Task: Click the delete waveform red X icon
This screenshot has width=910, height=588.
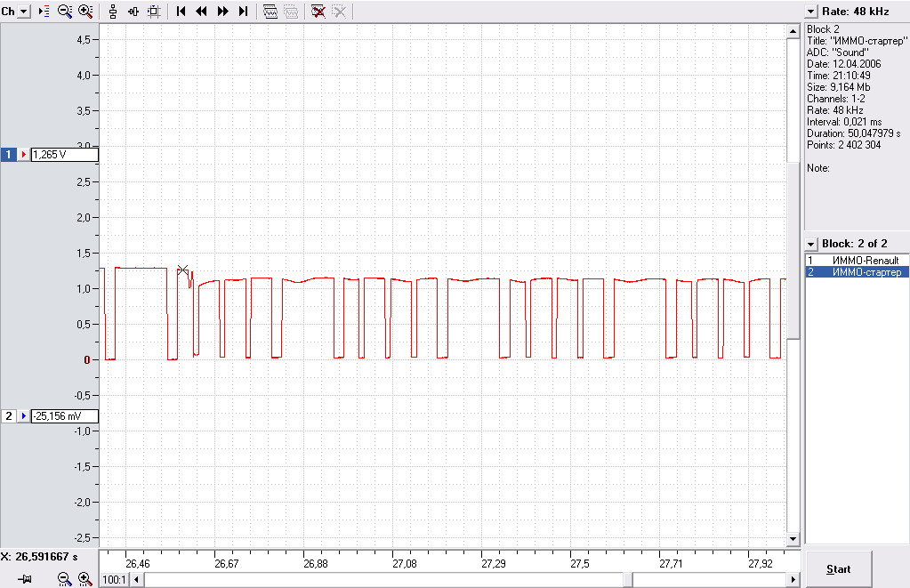Action: (x=318, y=12)
